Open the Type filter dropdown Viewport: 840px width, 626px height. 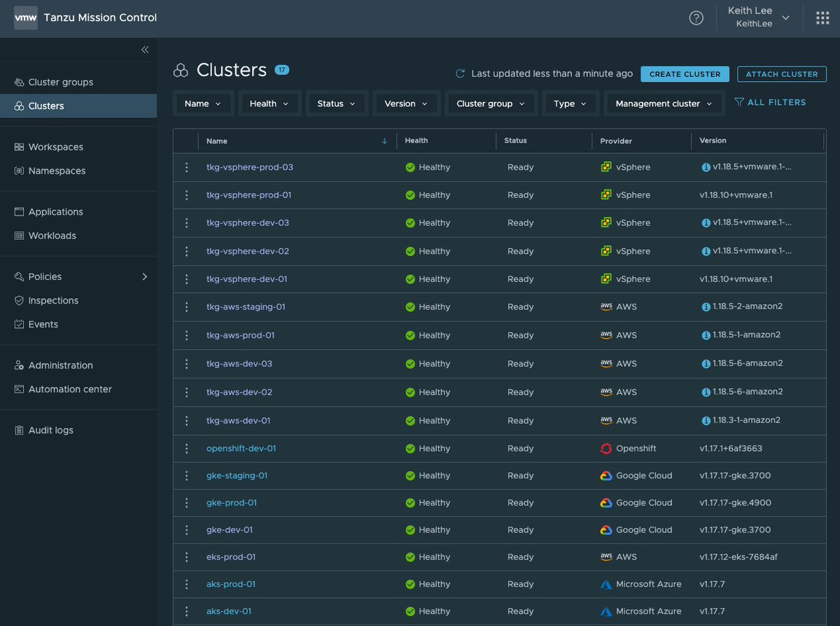pyautogui.click(x=570, y=104)
